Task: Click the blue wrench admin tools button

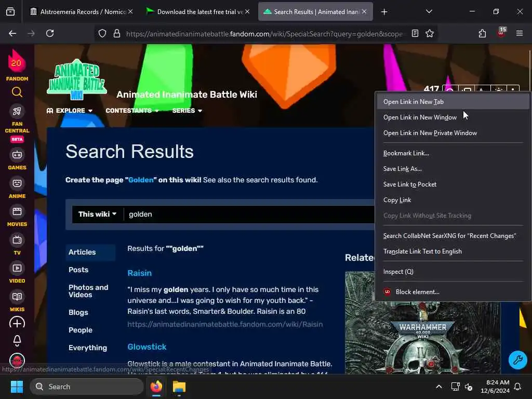Action: pos(518,360)
